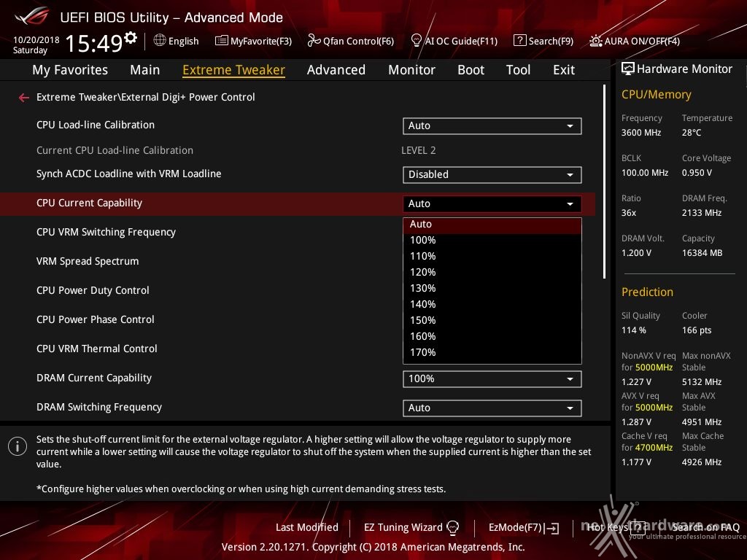The height and width of the screenshot is (560, 747).
Task: Open the Monitor tab
Action: pos(411,70)
